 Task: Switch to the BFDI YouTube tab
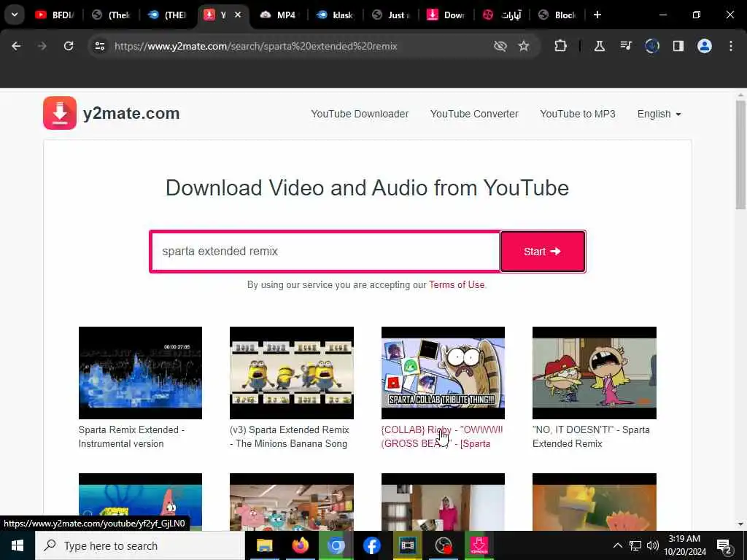click(x=55, y=15)
